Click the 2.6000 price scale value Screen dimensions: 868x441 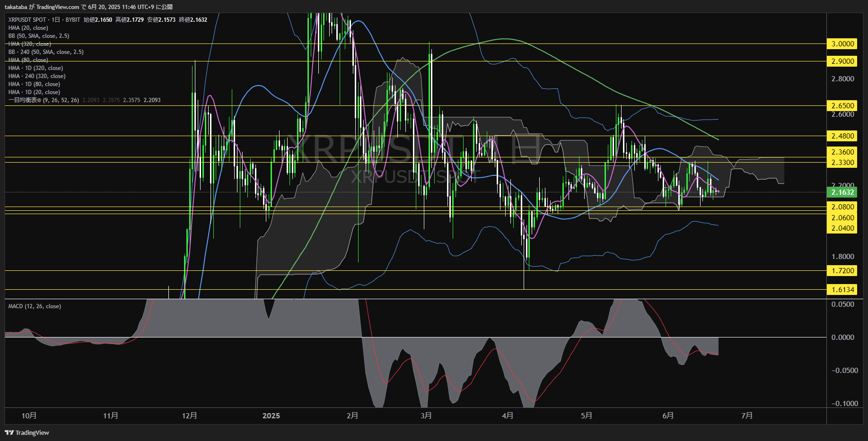(x=842, y=114)
